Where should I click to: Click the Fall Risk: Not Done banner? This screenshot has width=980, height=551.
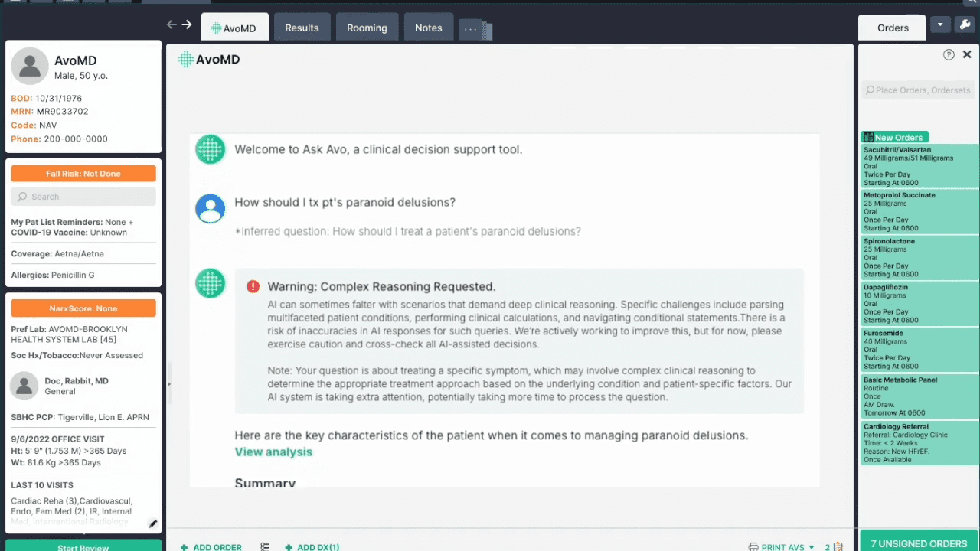coord(83,174)
